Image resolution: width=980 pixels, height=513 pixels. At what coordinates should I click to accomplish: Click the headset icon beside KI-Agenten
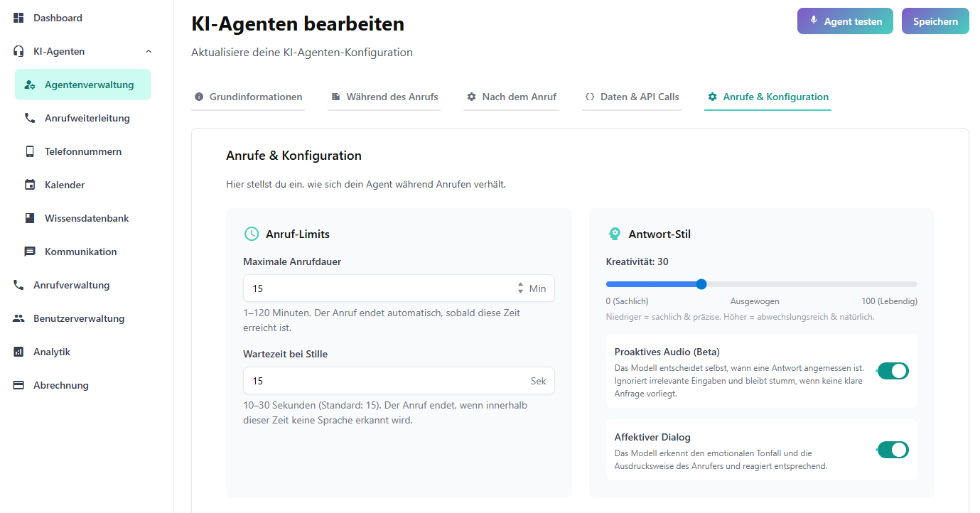19,51
